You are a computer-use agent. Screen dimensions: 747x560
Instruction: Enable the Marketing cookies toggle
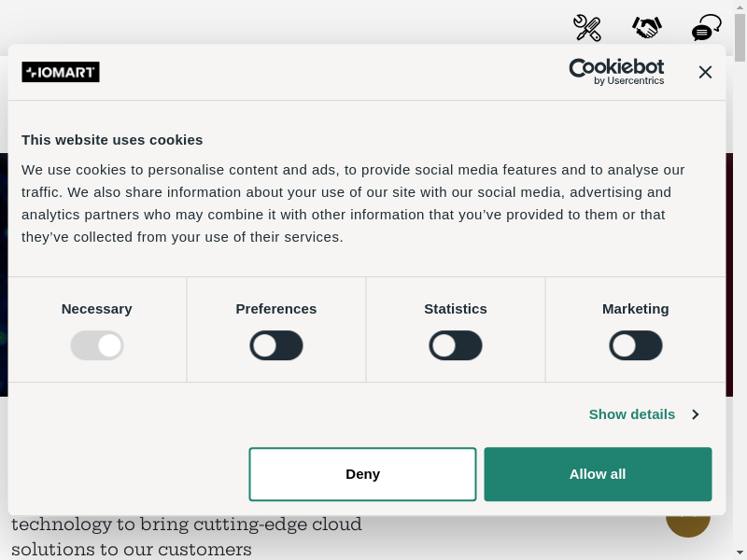pos(636,345)
